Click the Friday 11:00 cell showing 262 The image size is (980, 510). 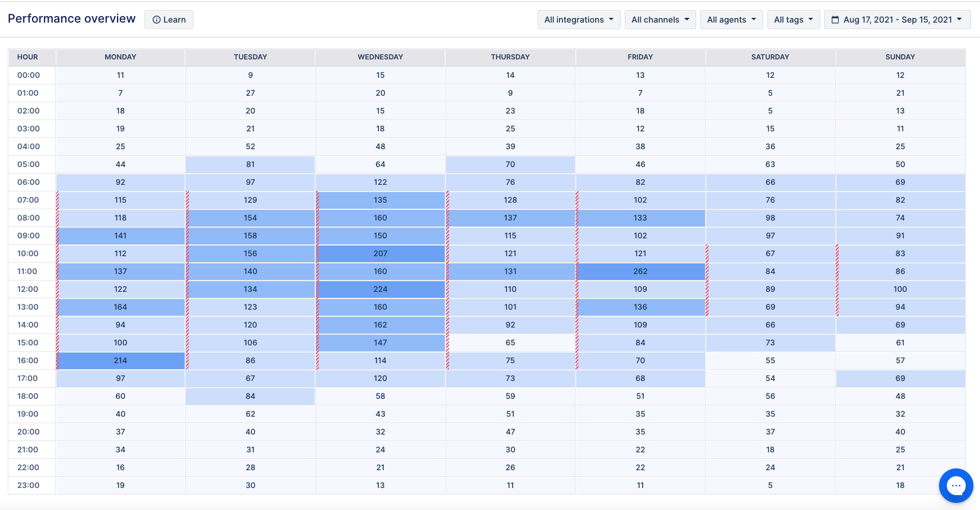pos(640,271)
